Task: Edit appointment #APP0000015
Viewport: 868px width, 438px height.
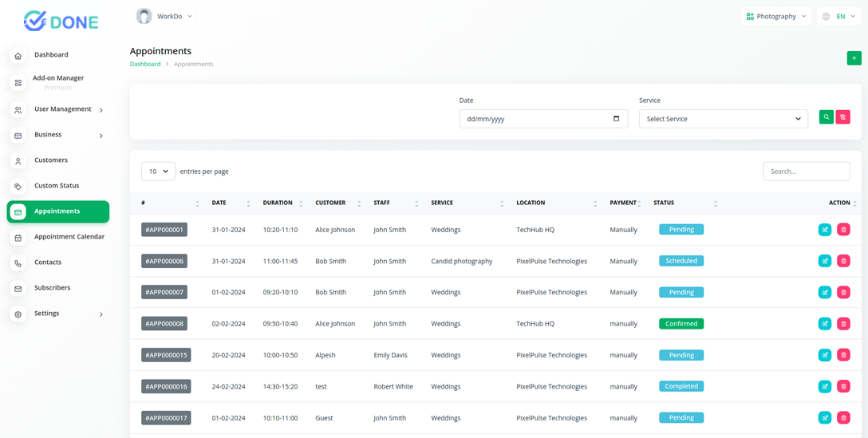Action: pyautogui.click(x=825, y=355)
